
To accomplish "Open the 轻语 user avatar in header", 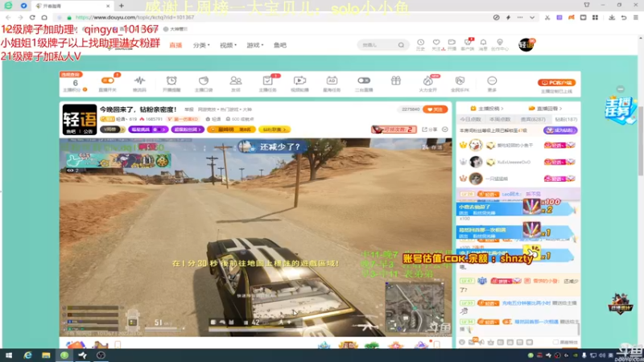I will point(526,45).
